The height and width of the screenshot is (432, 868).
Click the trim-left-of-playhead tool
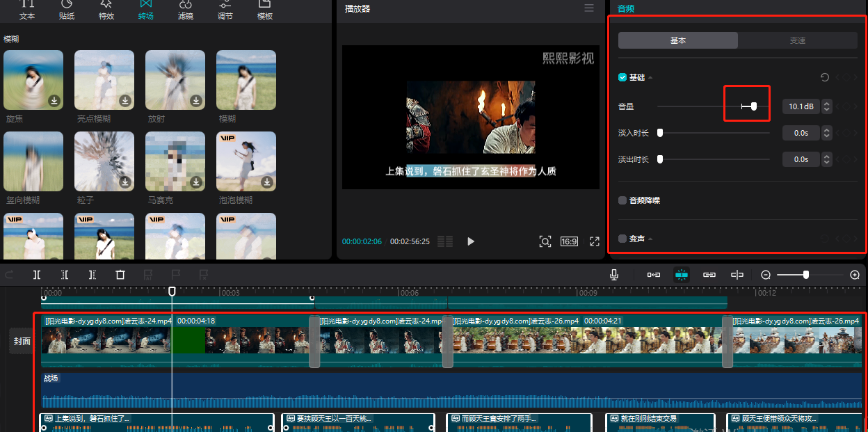[x=65, y=275]
